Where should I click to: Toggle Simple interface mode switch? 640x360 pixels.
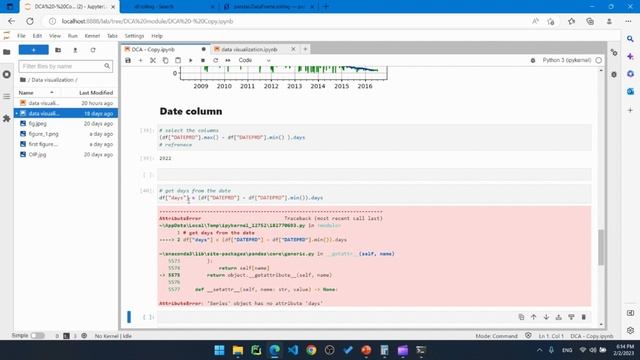coord(38,336)
